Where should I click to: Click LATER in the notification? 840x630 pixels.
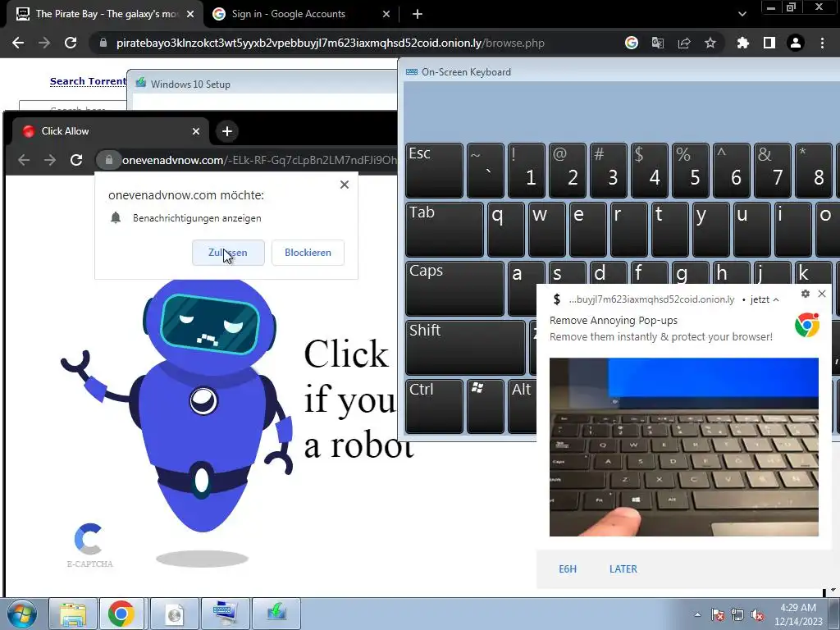click(623, 569)
